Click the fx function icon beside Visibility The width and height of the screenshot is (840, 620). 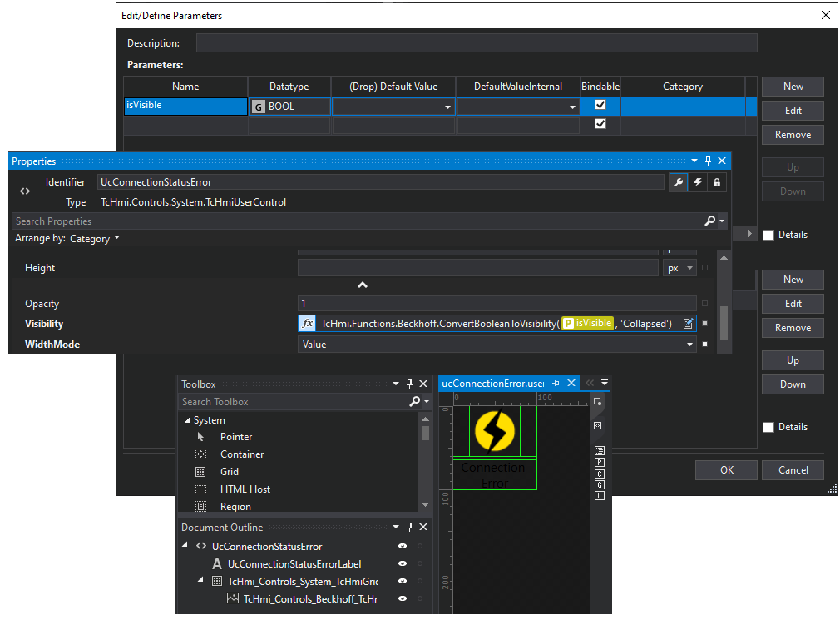(x=307, y=324)
